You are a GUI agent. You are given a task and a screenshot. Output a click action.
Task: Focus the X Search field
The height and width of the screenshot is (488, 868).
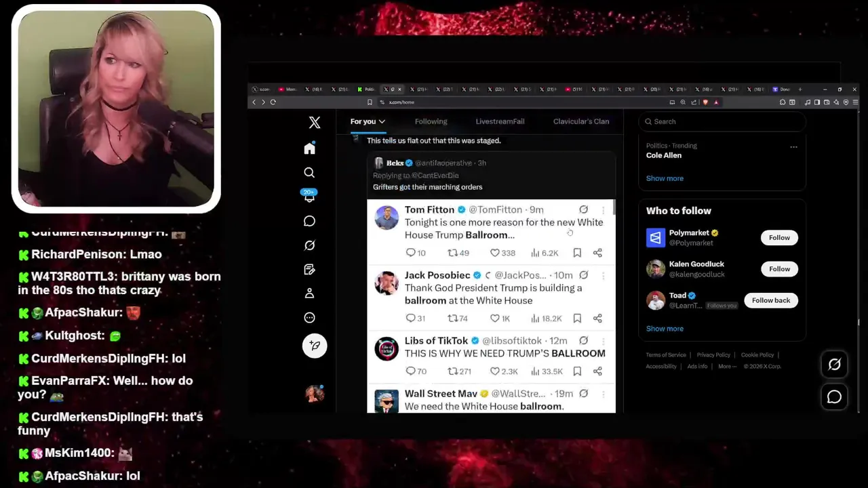coord(722,122)
